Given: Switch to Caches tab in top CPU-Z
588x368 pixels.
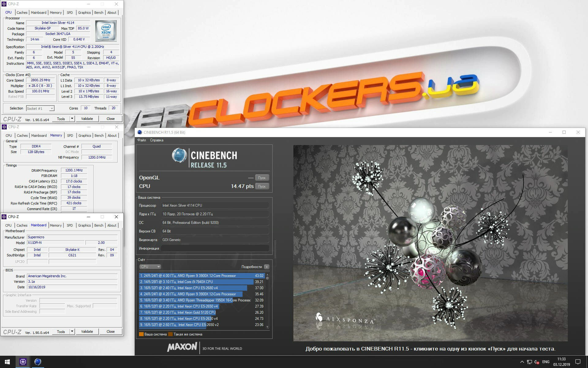Looking at the screenshot, I should [x=22, y=13].
